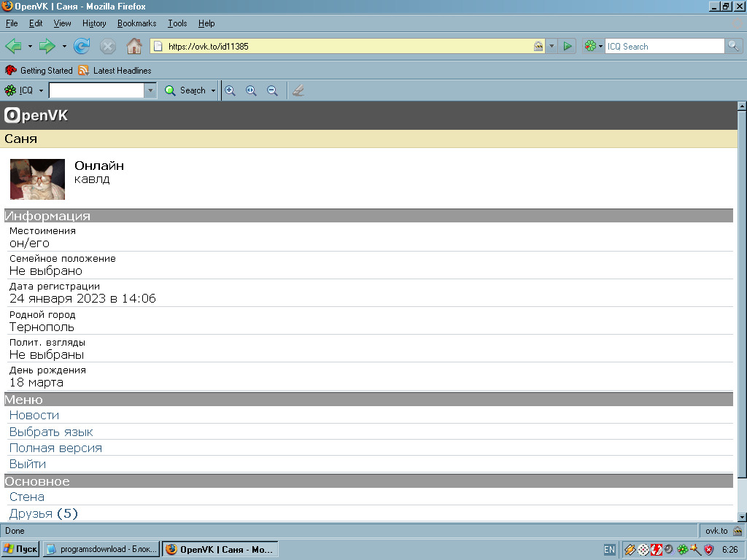Open the Edit menu

point(36,23)
